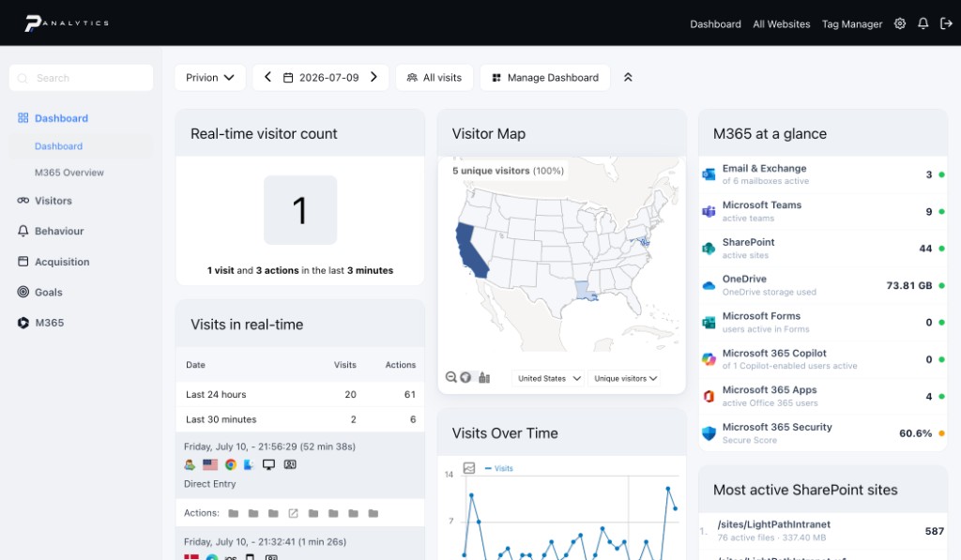Click the Microsoft 365 Copilot icon

(709, 359)
